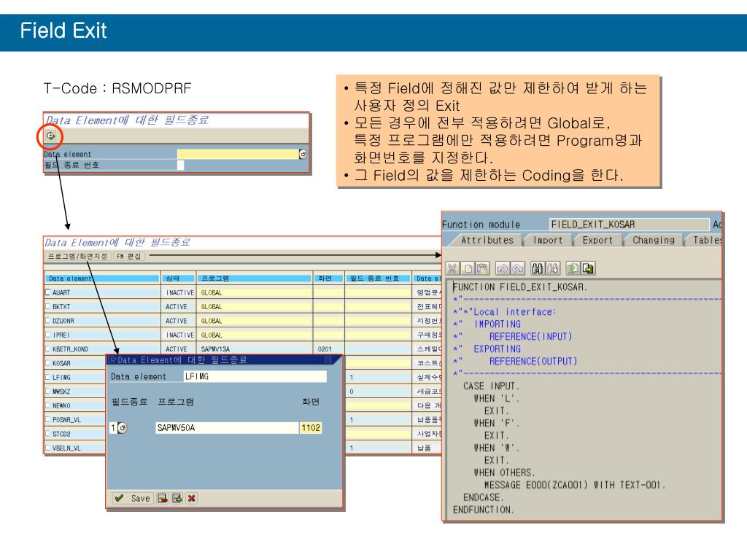This screenshot has height=560, width=747.
Task: Tick the NEWKO row checkbox
Action: point(47,405)
